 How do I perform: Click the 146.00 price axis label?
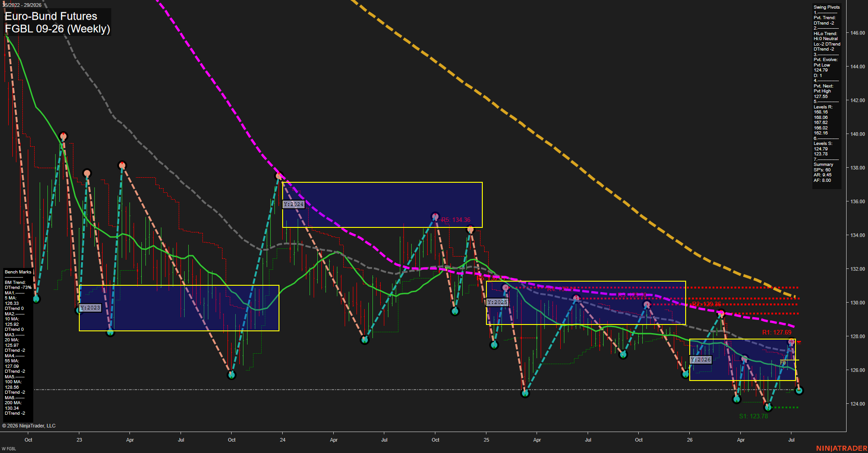pos(858,33)
